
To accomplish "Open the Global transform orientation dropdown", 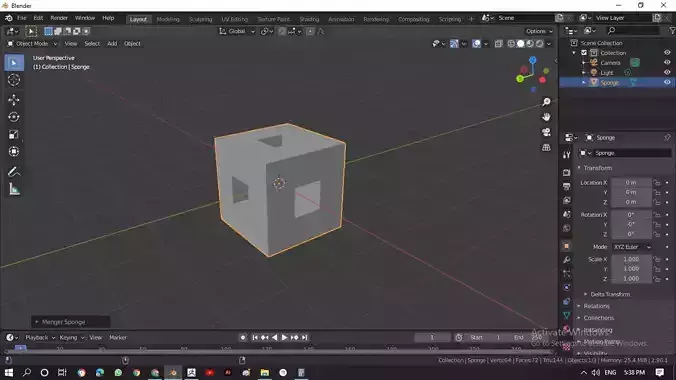I will point(237,31).
